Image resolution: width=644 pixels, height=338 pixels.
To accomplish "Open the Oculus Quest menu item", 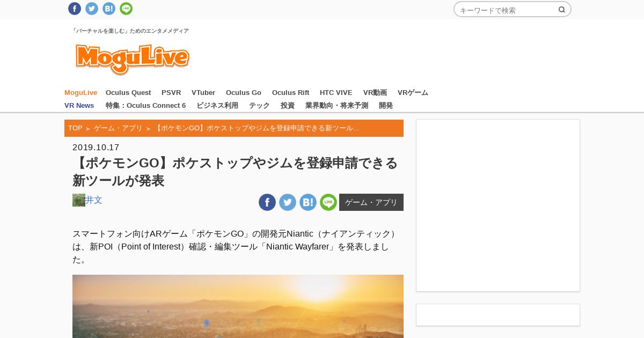I will pos(128,93).
